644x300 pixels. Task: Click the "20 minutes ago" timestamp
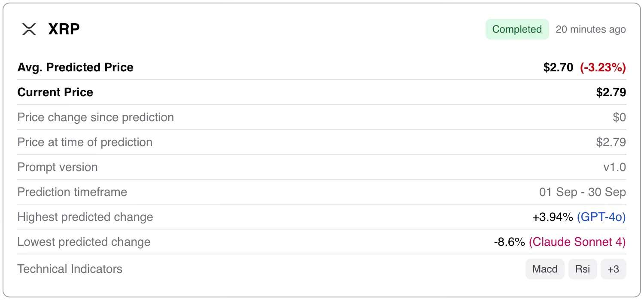pyautogui.click(x=590, y=29)
